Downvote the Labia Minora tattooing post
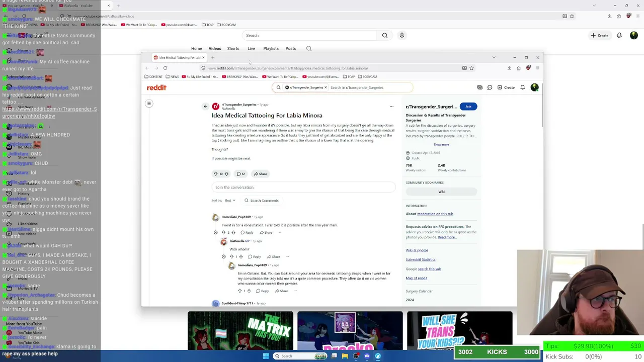 tap(226, 174)
